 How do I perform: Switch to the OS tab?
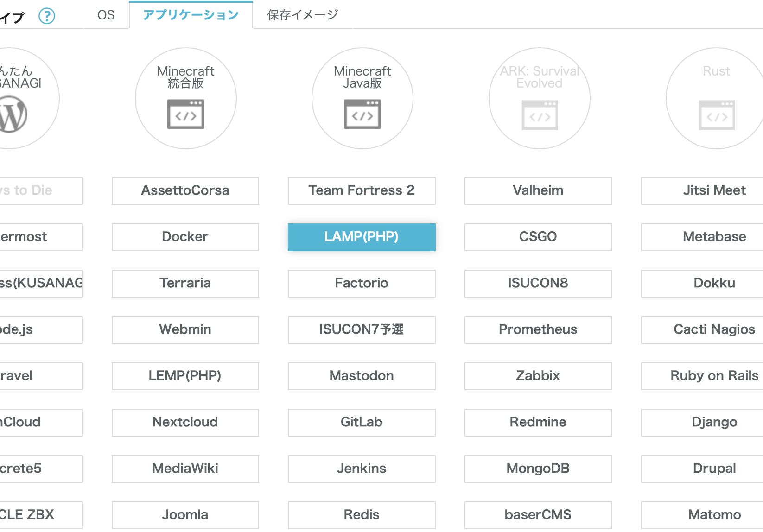pos(106,15)
